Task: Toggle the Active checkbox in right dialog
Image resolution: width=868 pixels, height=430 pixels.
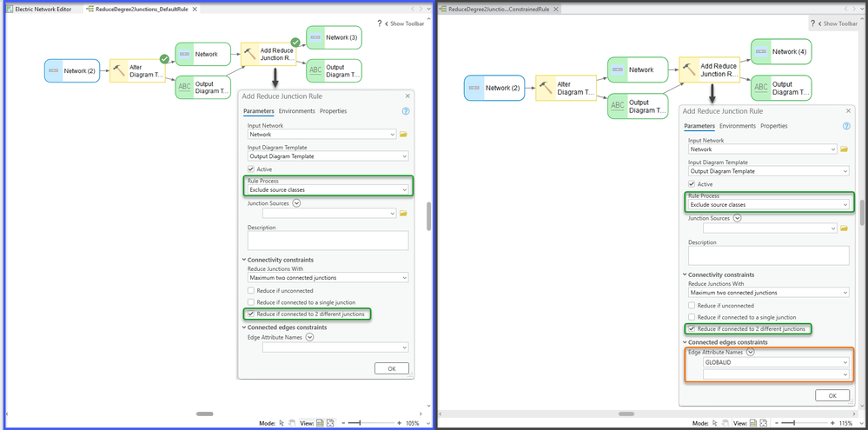Action: click(692, 184)
